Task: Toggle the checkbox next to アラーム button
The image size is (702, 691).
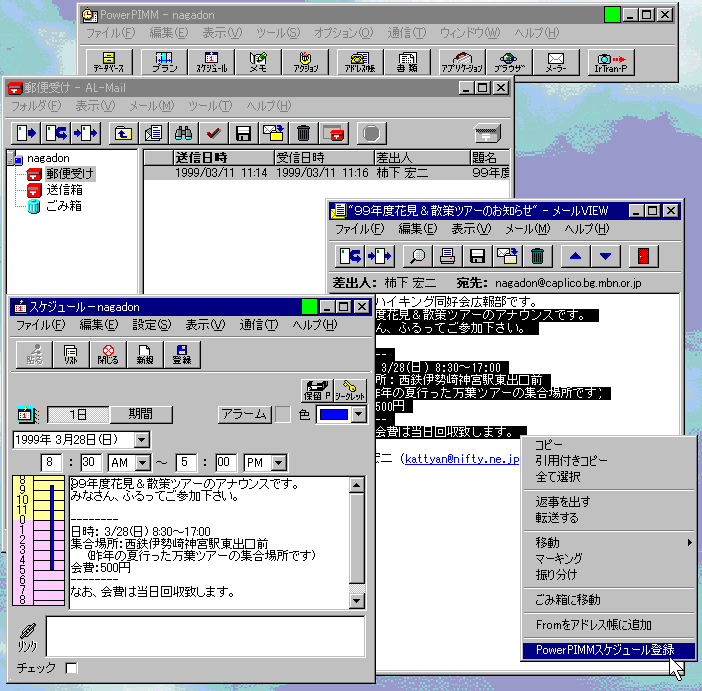Action: [x=283, y=414]
